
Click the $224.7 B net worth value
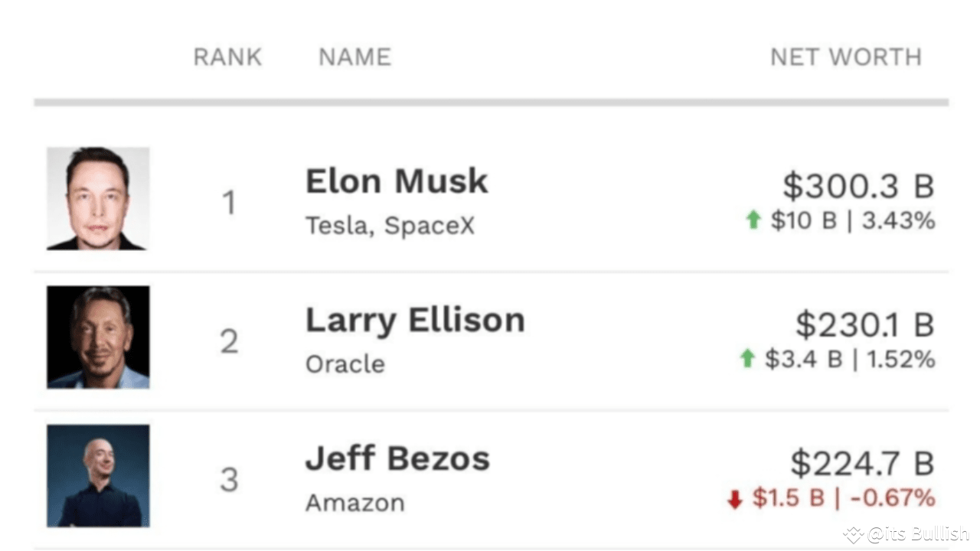862,463
